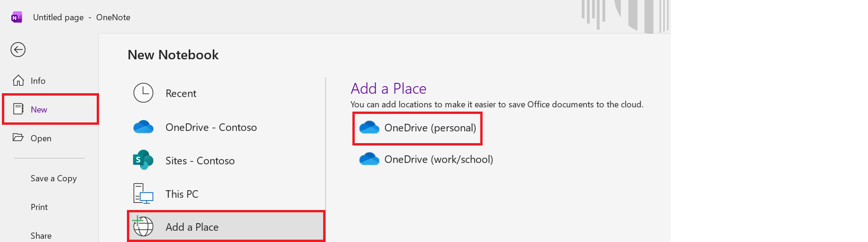Select the Add a Place option
Viewport: 868px width, 242px height.
226,226
